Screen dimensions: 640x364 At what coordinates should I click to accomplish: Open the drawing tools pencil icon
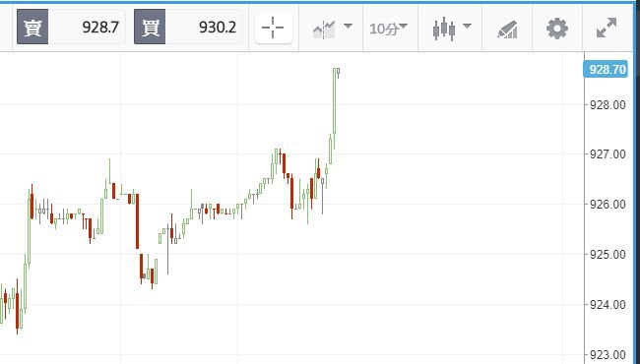tap(507, 30)
